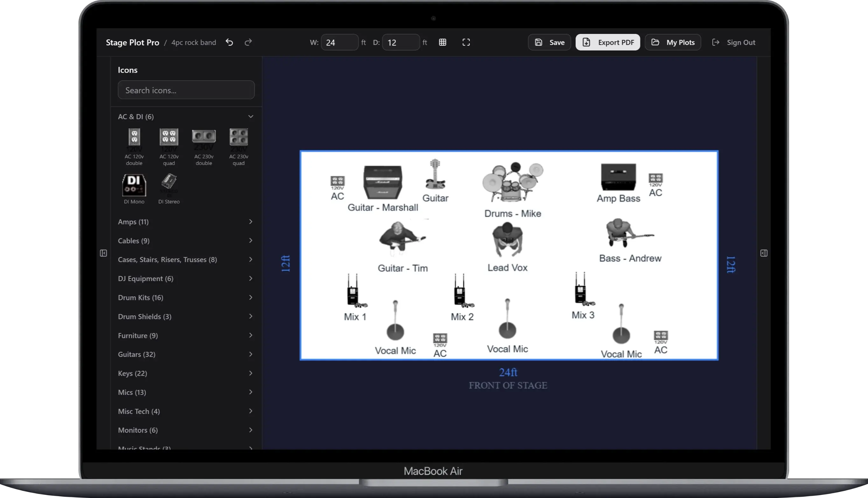Toggle the grid overlay icon
Screen dimensions: 868x498
(442, 42)
